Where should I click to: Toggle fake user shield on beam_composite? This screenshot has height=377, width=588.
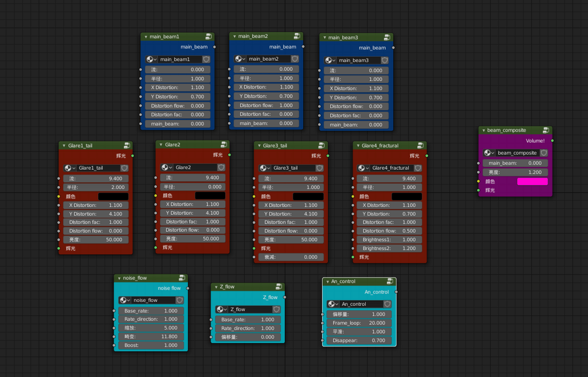(544, 153)
